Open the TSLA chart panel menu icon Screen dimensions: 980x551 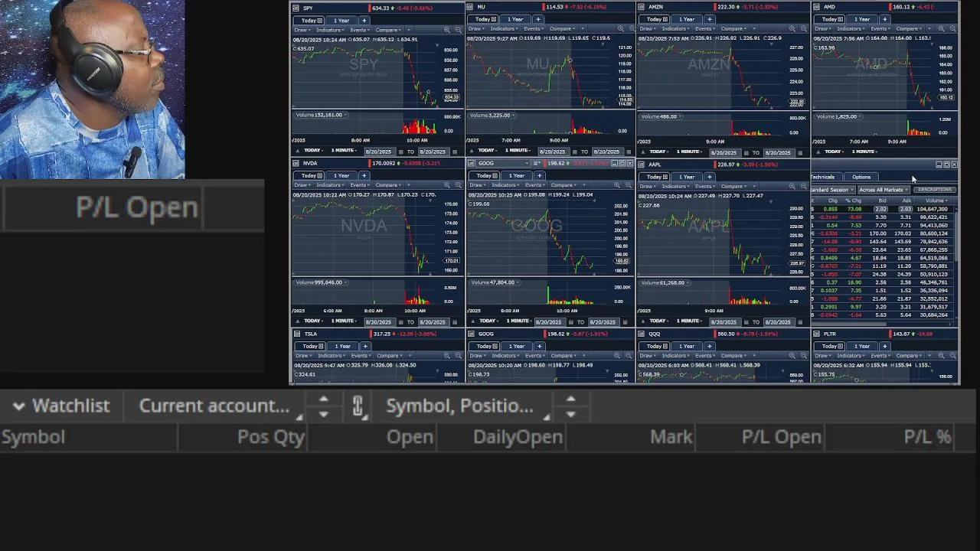coord(297,334)
